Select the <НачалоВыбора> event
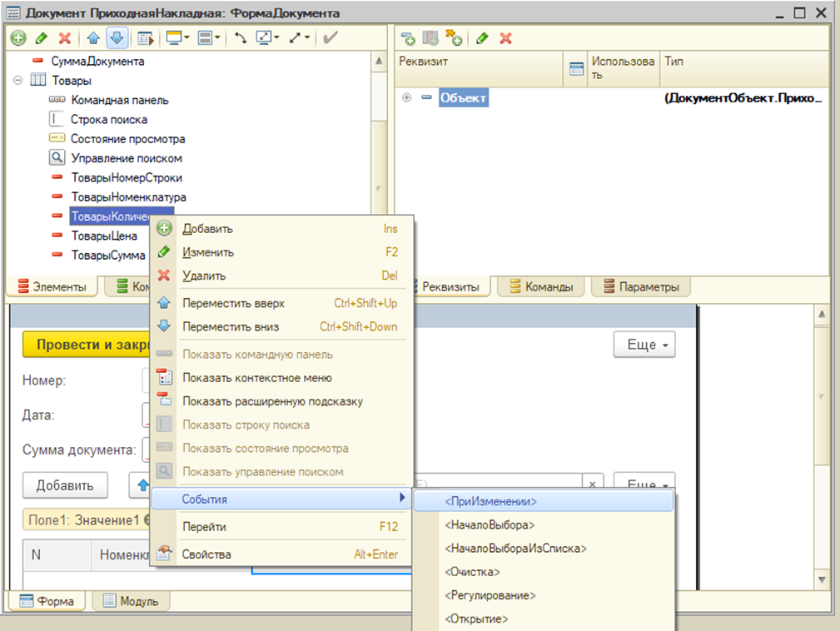The image size is (840, 631). pos(544,525)
